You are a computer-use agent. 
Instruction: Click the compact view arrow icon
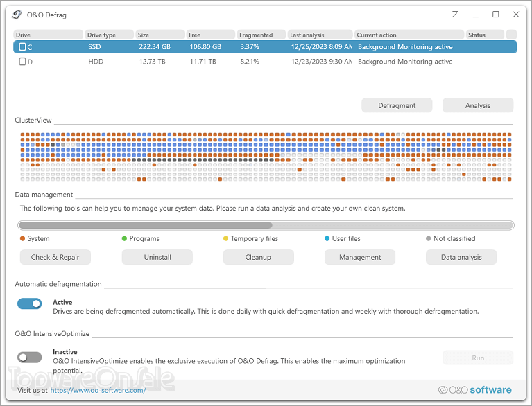[455, 15]
